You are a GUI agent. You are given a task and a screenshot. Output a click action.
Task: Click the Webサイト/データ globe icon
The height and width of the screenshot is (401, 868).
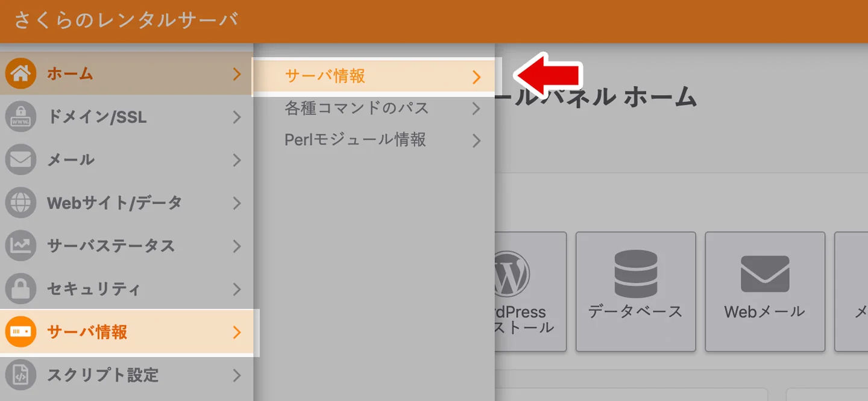tap(20, 203)
